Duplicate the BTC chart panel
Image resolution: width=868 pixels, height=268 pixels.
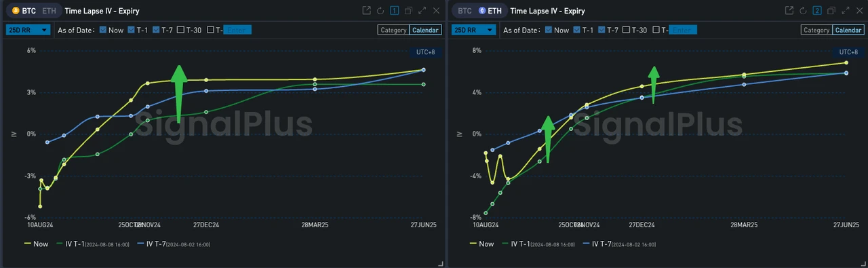(408, 11)
